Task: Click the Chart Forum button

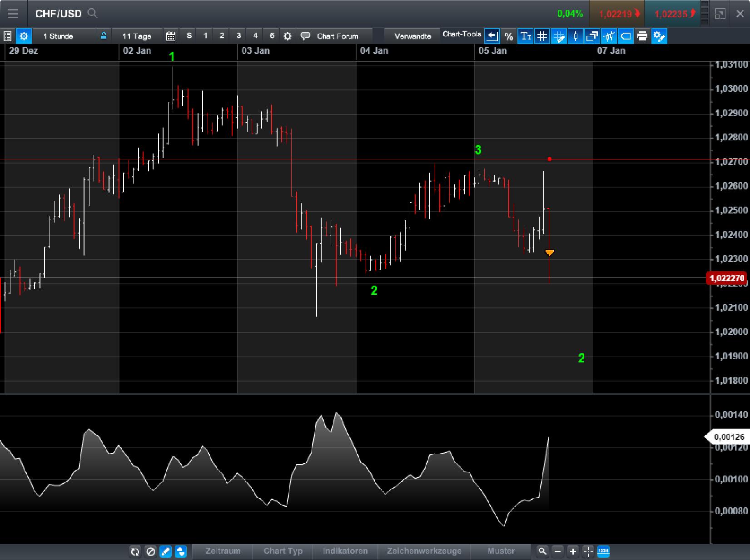Action: 337,36
